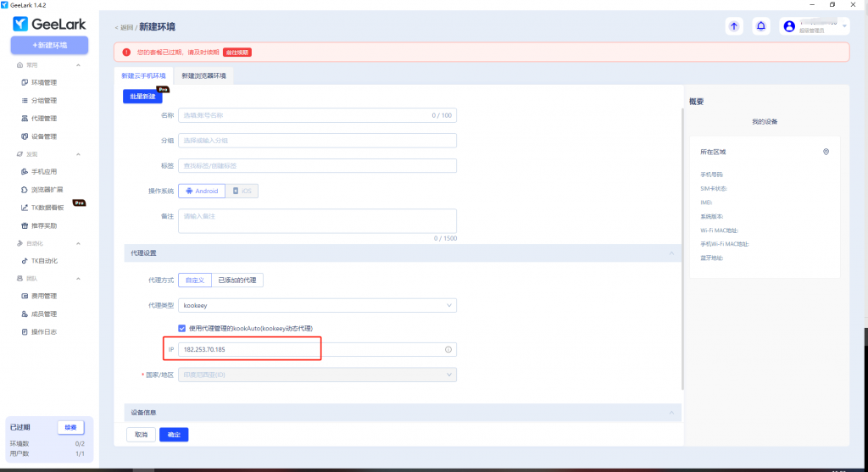Screen dimensions: 868x472
Task: Open 环境管理 in the sidebar
Action: (43, 82)
